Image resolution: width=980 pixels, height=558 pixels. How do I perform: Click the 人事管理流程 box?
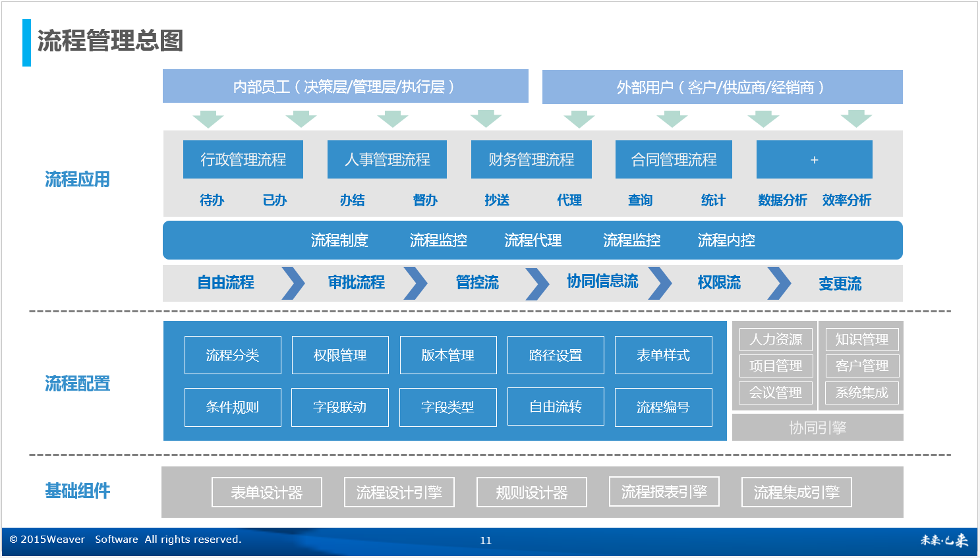pos(387,159)
